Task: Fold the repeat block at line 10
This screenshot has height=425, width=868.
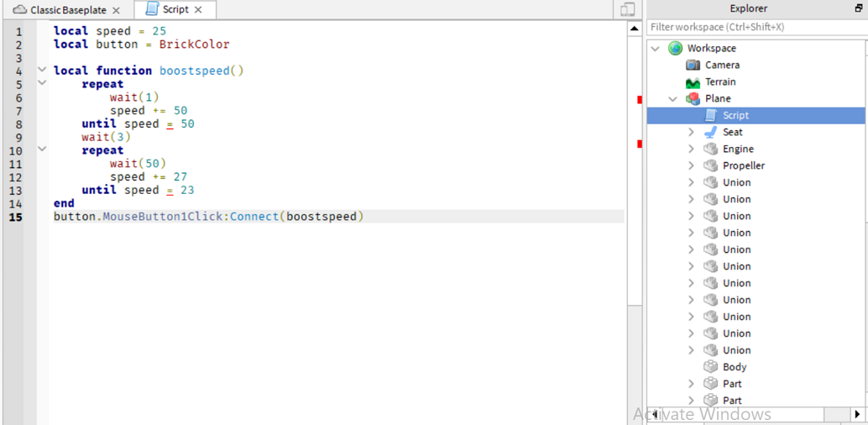Action: click(41, 150)
